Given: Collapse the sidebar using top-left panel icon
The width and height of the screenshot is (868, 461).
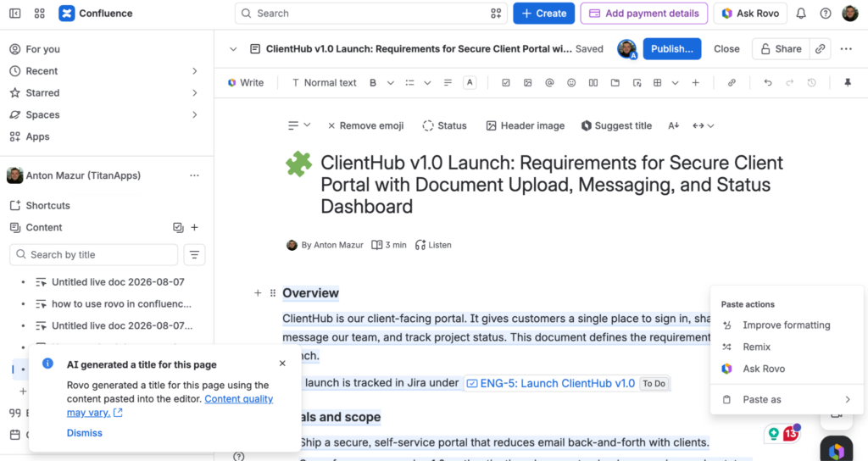Looking at the screenshot, I should pos(15,14).
